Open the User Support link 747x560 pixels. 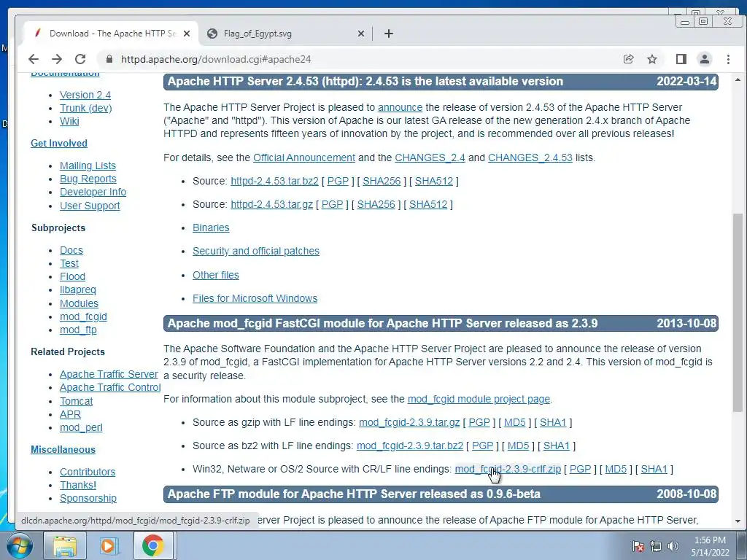[x=90, y=206]
